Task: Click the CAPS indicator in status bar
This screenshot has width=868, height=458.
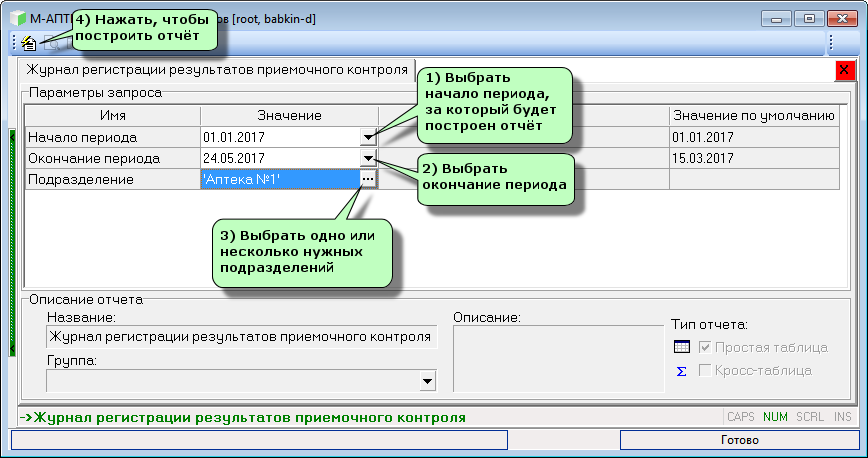Action: (741, 417)
